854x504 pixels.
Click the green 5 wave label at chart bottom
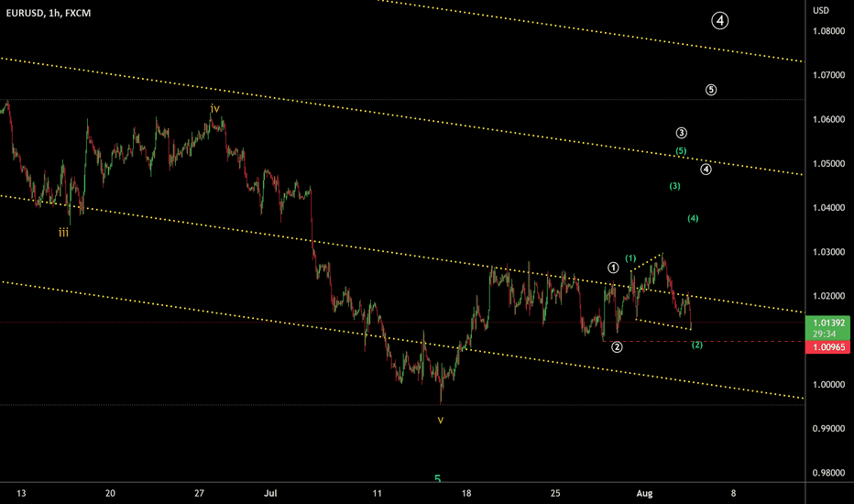tap(437, 479)
